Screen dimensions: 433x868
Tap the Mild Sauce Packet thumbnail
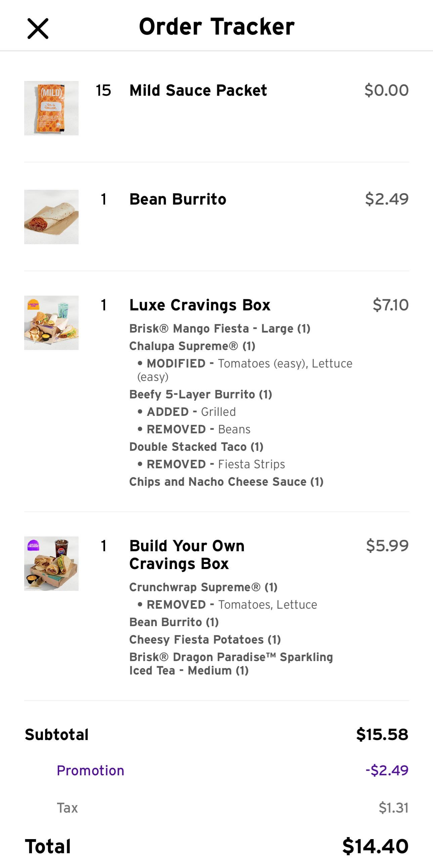pyautogui.click(x=51, y=108)
